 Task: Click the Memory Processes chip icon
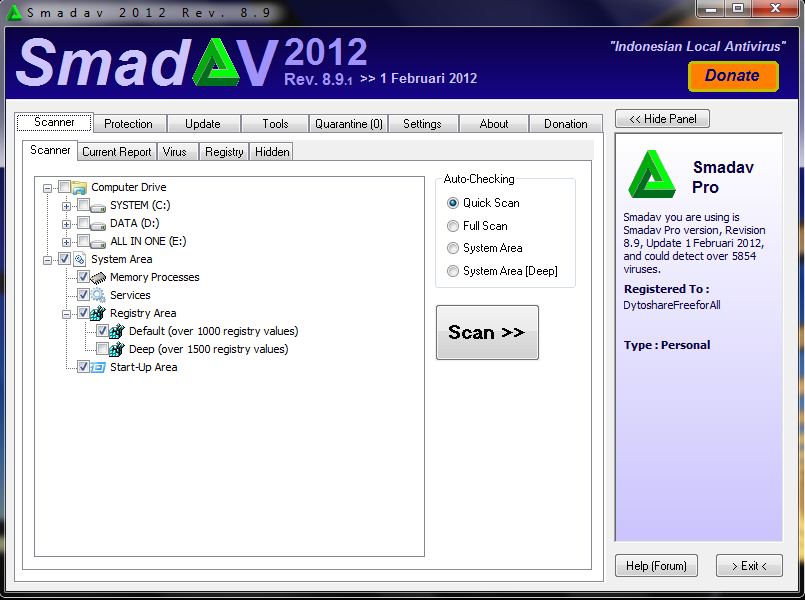(98, 278)
